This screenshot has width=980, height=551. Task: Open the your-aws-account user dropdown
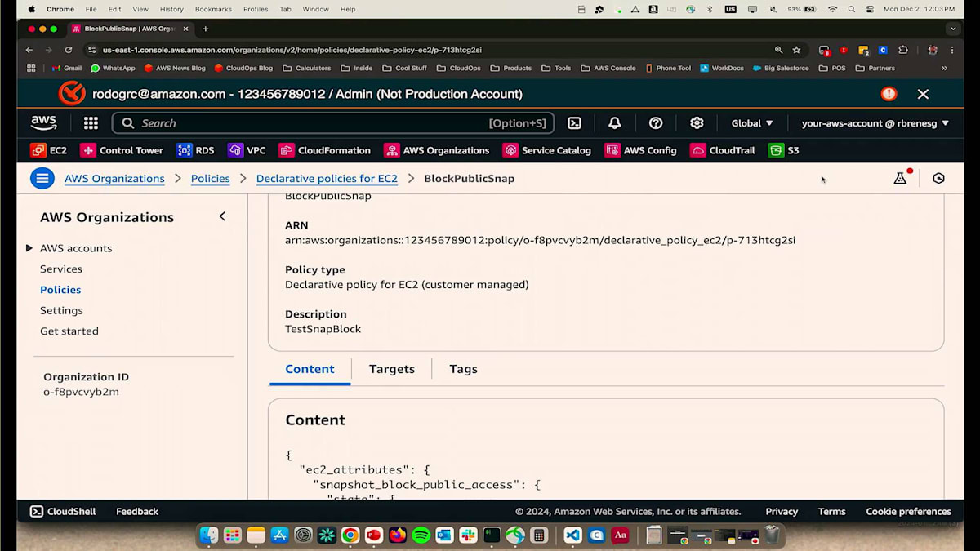click(875, 123)
